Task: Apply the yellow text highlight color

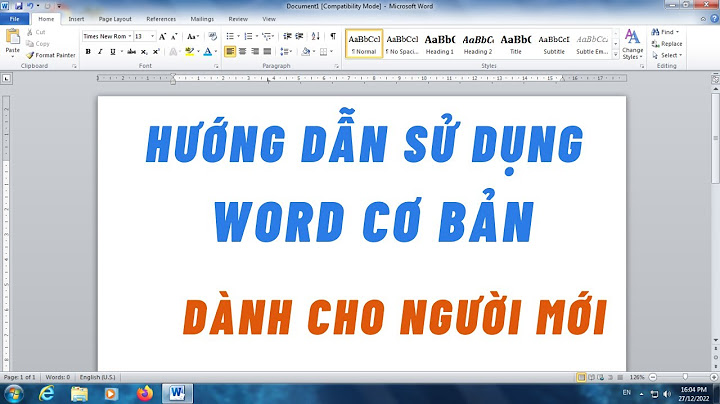Action: tap(189, 51)
